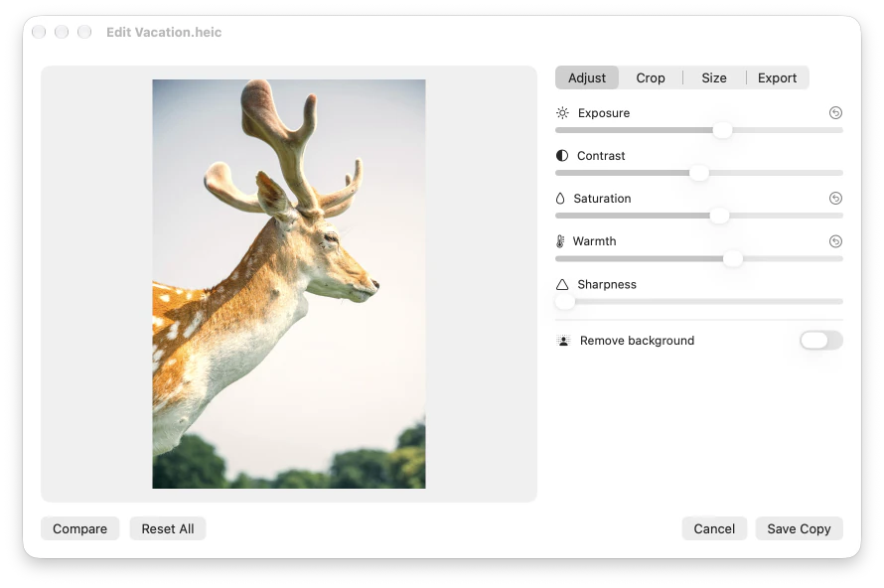
Task: Switch to the Adjust tab
Action: [587, 77]
